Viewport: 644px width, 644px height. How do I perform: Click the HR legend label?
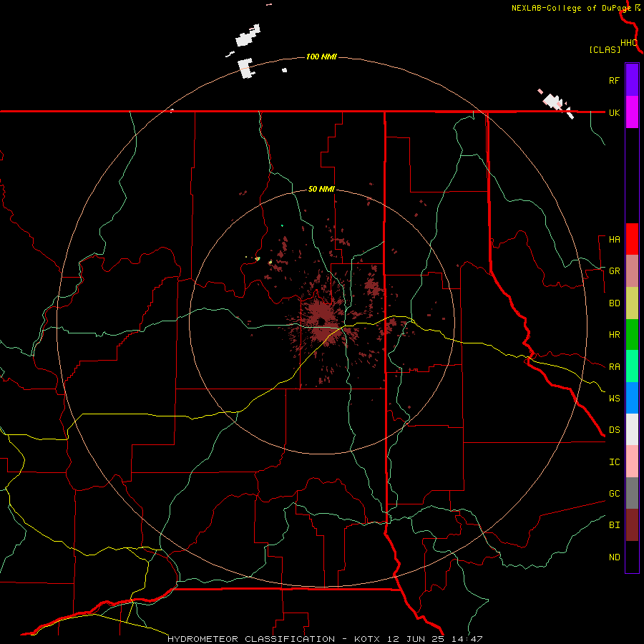(614, 335)
